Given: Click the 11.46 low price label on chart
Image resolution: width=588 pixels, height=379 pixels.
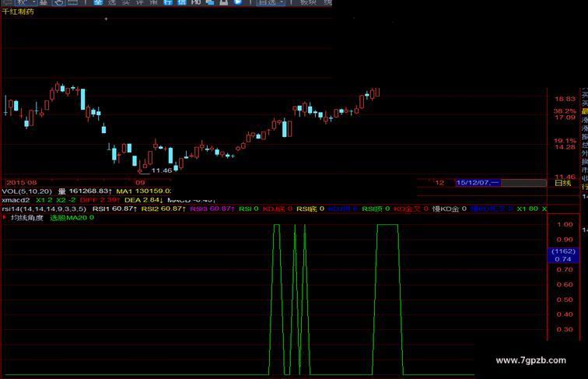Looking at the screenshot, I should pyautogui.click(x=162, y=170).
